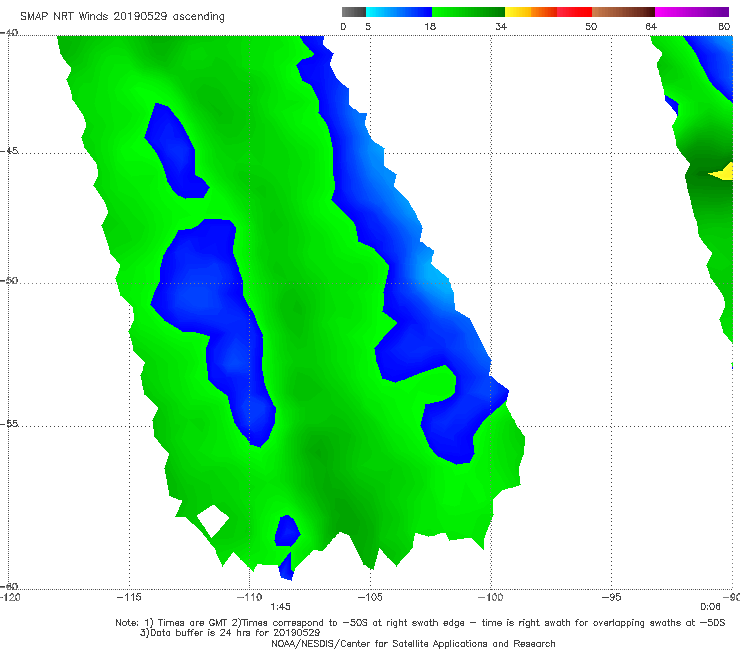This screenshot has height=650, width=740.
Task: Click the "-50" latitude label on left axis
Action: pyautogui.click(x=9, y=280)
